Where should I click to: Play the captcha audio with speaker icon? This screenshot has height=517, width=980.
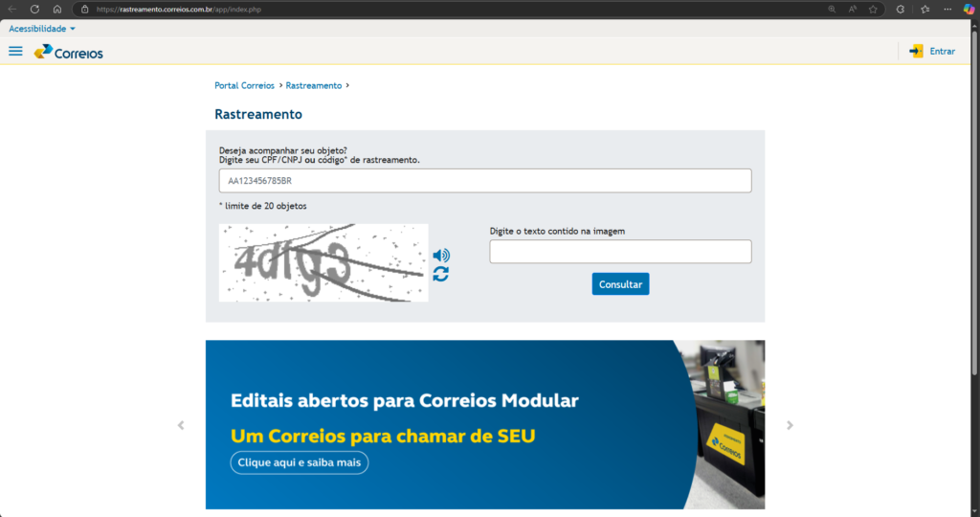(x=441, y=255)
